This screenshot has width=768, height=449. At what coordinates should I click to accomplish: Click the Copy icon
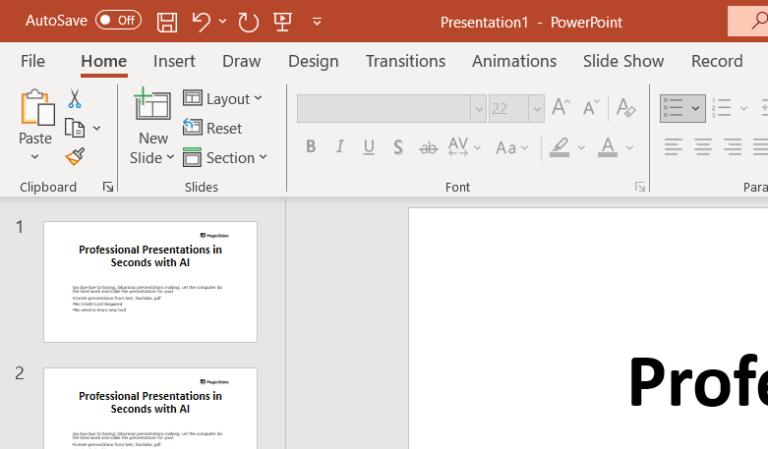(75, 128)
